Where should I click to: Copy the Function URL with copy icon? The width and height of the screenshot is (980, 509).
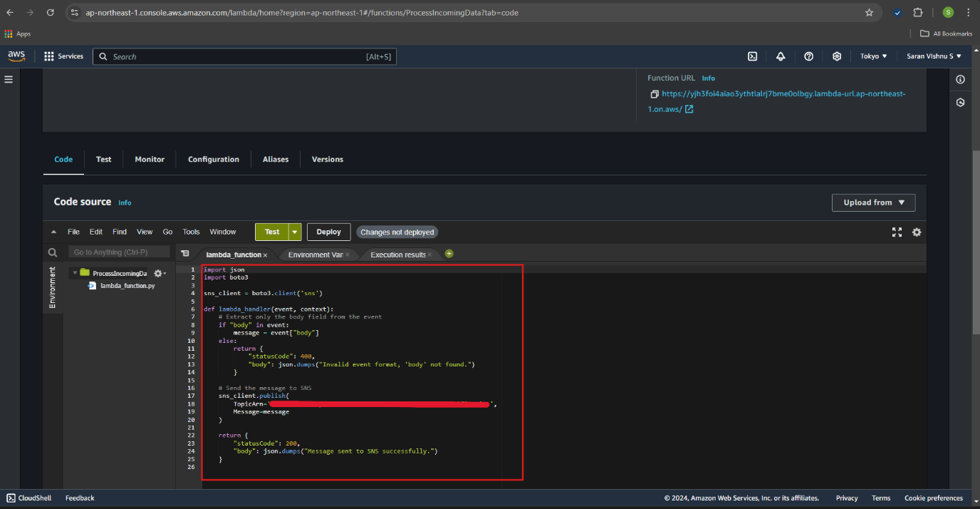[x=654, y=94]
